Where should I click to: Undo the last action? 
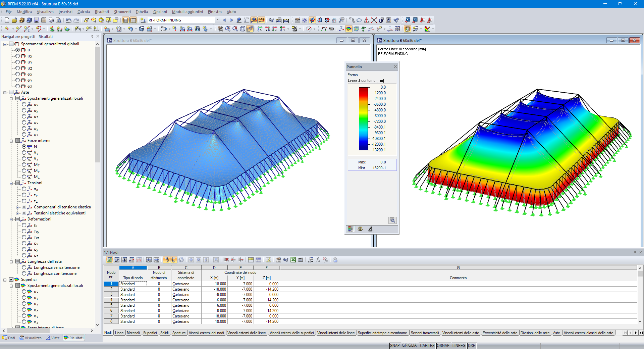[69, 20]
